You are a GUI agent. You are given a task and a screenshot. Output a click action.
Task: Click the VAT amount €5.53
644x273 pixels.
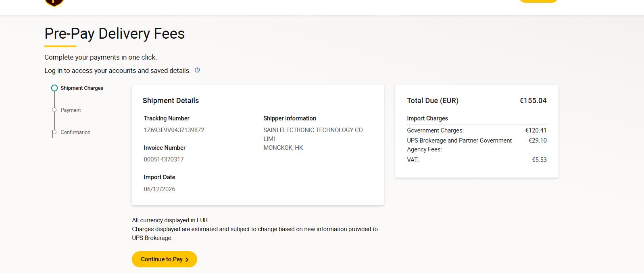pyautogui.click(x=539, y=160)
